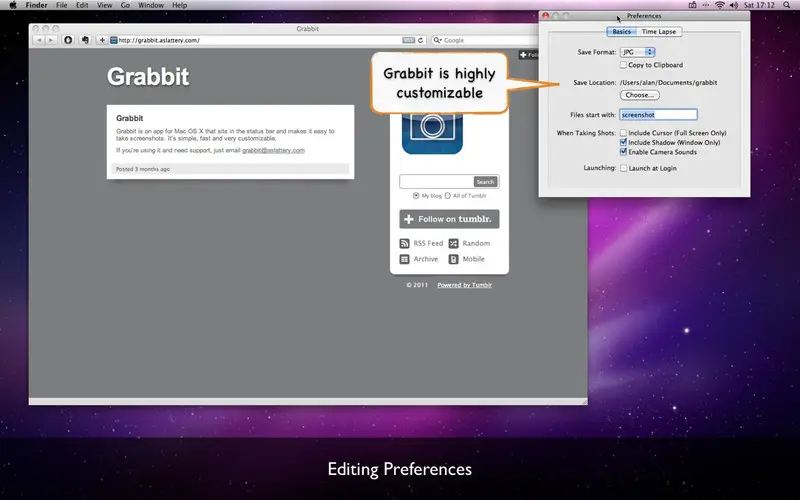Select the My blog radio button
This screenshot has height=500, width=800.
click(416, 196)
